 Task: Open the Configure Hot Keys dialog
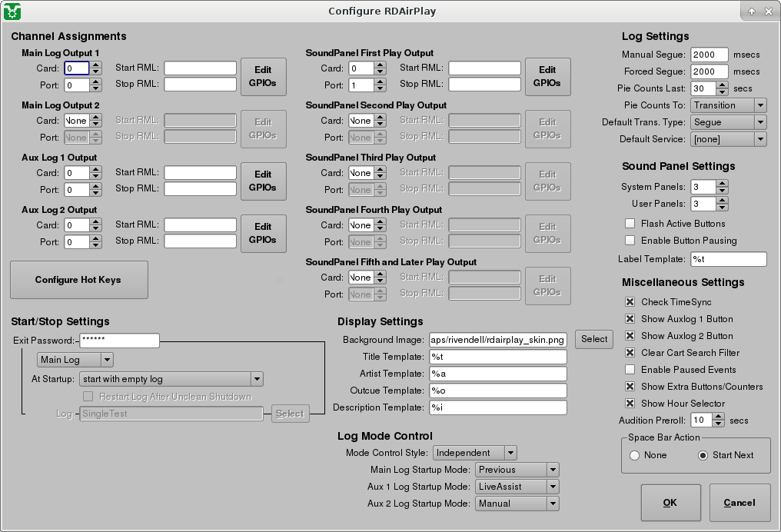tap(78, 279)
